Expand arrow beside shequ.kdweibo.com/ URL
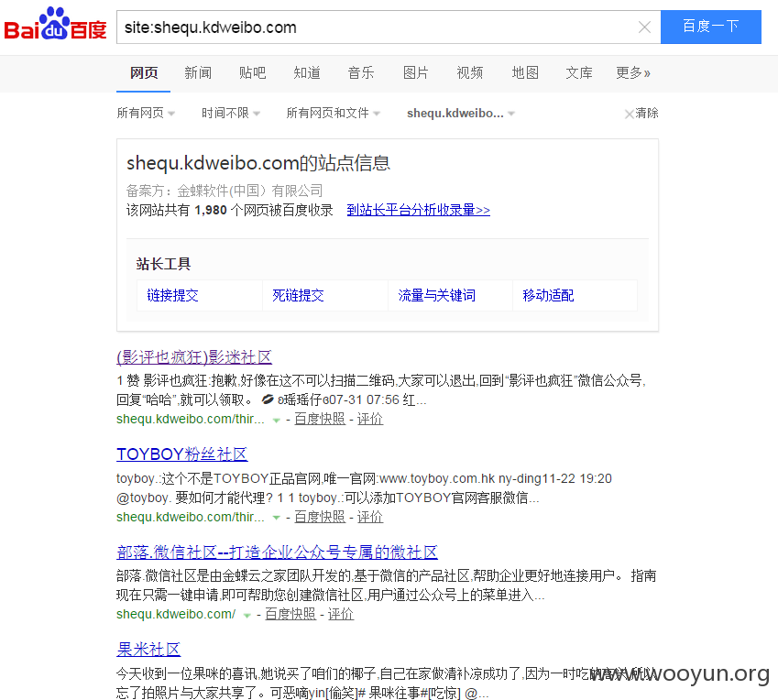The height and width of the screenshot is (700, 778). pyautogui.click(x=247, y=616)
